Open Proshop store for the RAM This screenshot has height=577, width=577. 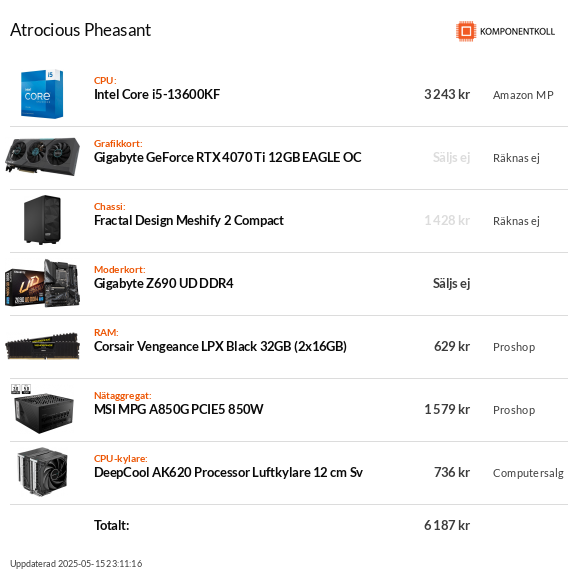[x=514, y=347]
